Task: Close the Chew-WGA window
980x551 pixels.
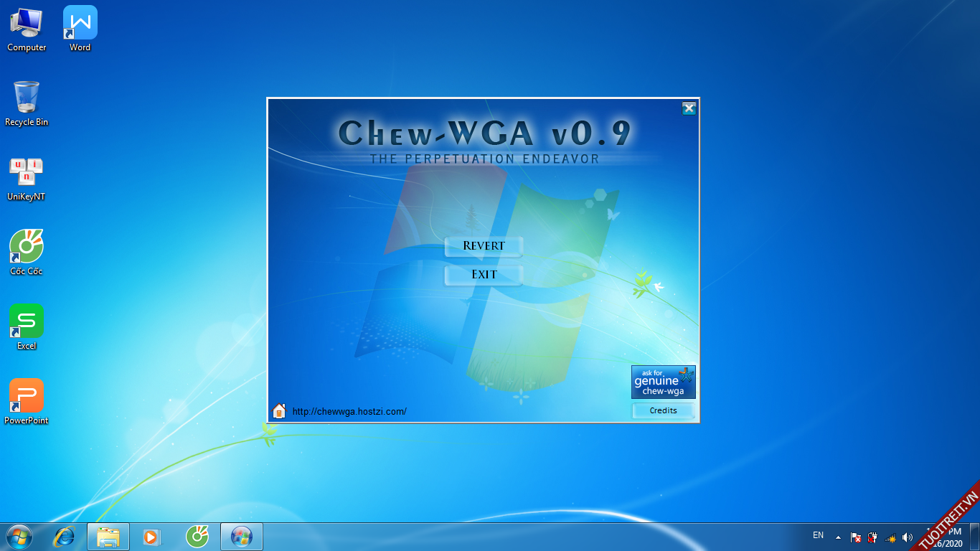Action: (689, 108)
